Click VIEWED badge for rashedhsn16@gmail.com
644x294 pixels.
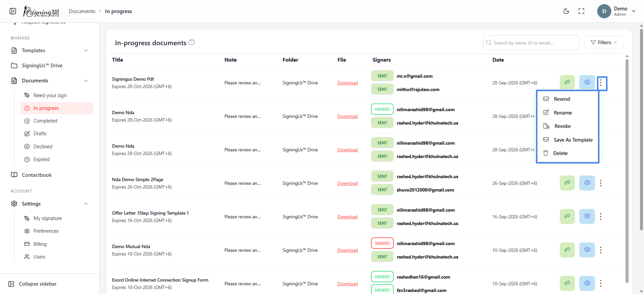[382, 277]
